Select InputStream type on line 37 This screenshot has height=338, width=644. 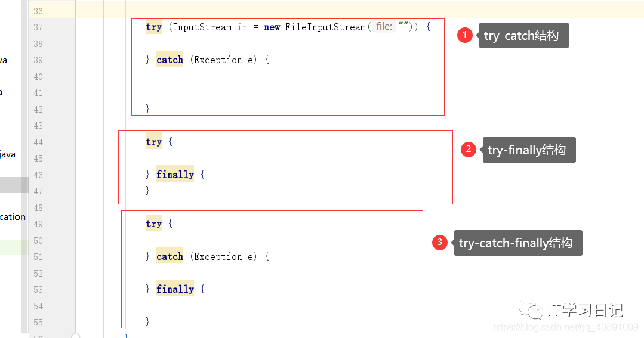tap(202, 27)
